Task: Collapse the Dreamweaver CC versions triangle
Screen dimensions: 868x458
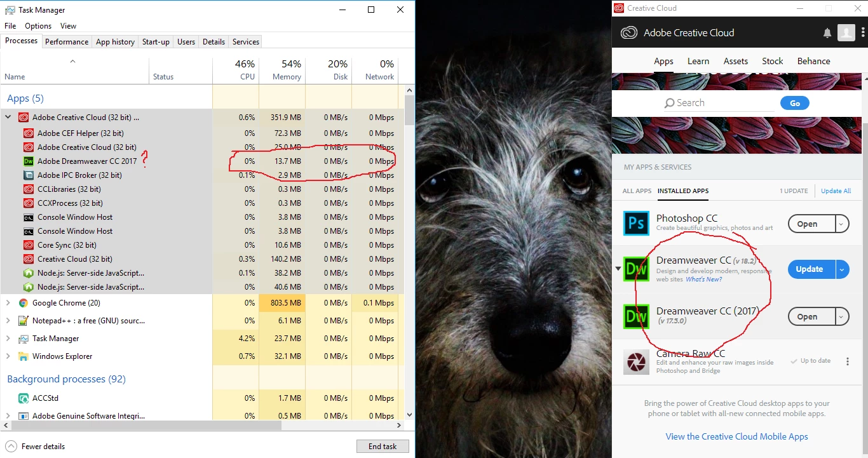Action: pyautogui.click(x=618, y=269)
